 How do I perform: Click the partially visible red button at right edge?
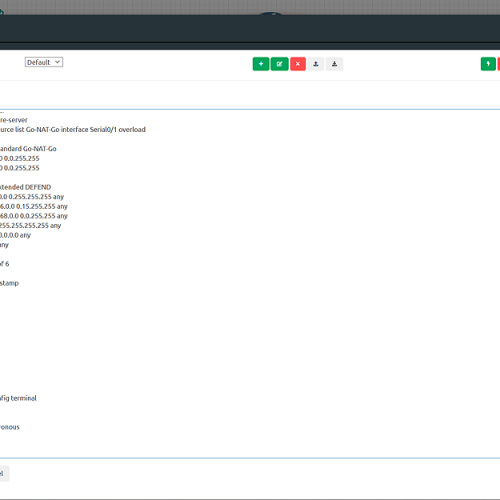499,64
